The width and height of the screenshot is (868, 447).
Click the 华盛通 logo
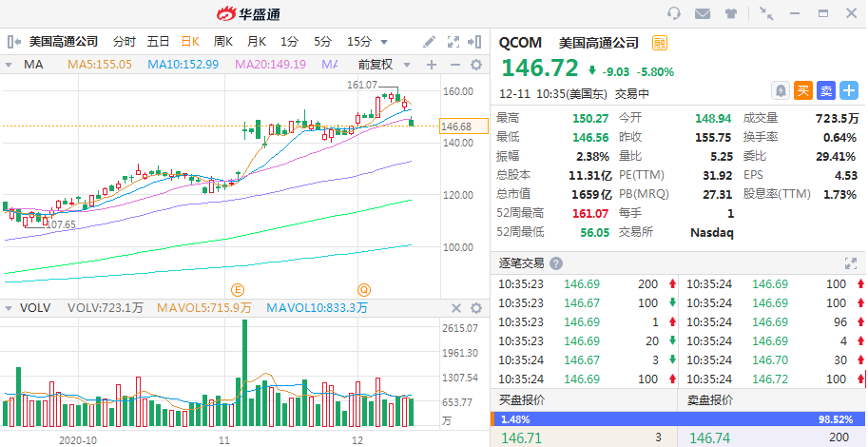pos(249,13)
